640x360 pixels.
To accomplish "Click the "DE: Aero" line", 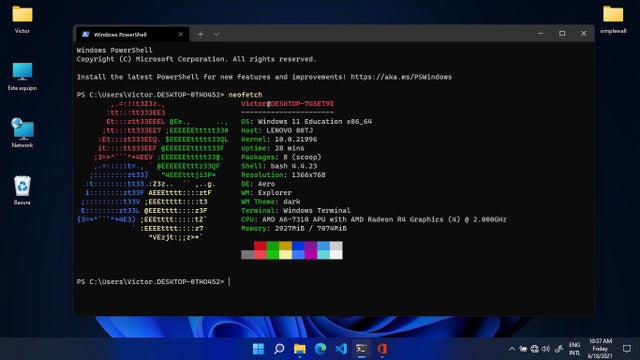I will pyautogui.click(x=258, y=184).
